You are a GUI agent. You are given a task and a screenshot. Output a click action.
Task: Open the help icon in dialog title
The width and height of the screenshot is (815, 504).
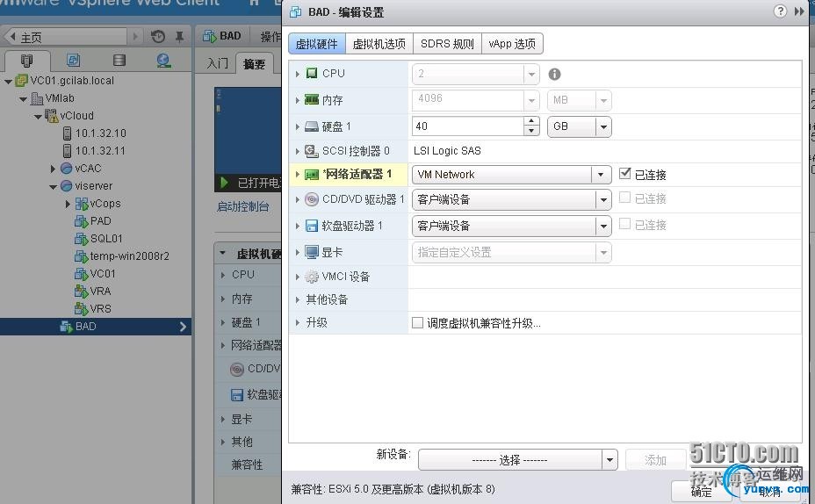click(x=780, y=11)
